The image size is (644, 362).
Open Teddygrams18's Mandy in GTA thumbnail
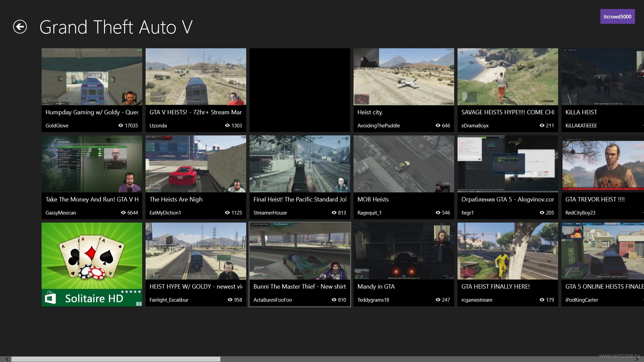click(404, 251)
